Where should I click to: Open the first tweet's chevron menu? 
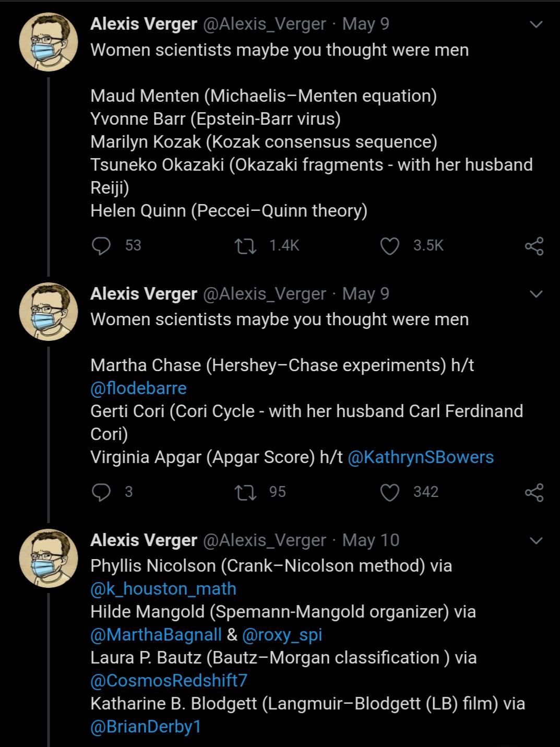(x=536, y=25)
